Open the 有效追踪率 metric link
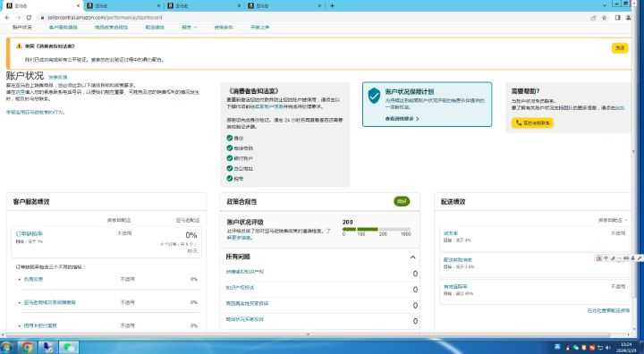644x354 pixels. 455,287
